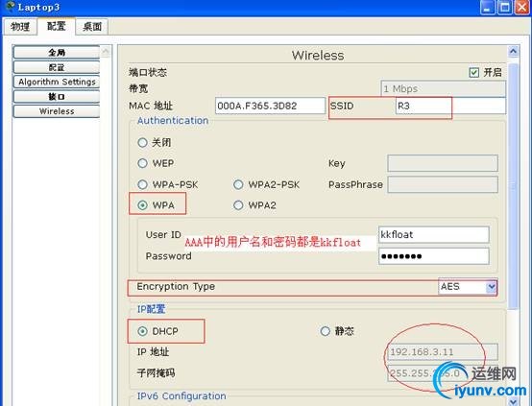The image size is (532, 406).
Task: Click the SSID input field
Action: pos(450,106)
